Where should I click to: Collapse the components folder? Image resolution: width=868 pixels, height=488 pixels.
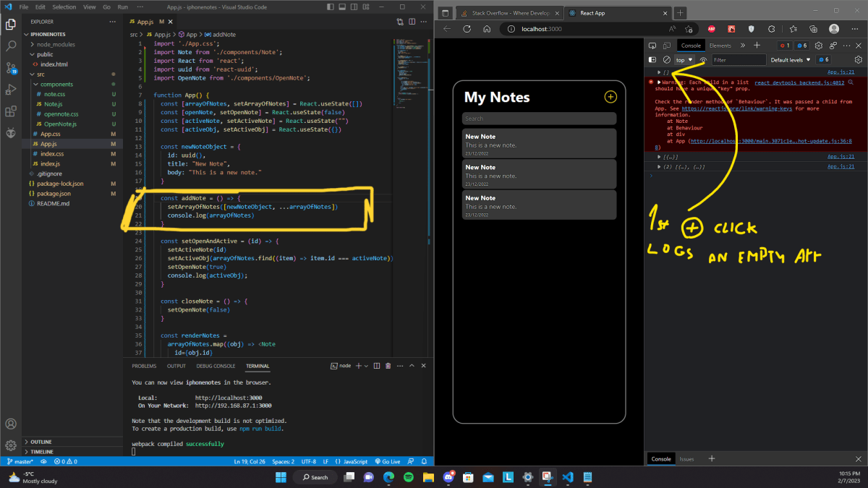tap(56, 85)
